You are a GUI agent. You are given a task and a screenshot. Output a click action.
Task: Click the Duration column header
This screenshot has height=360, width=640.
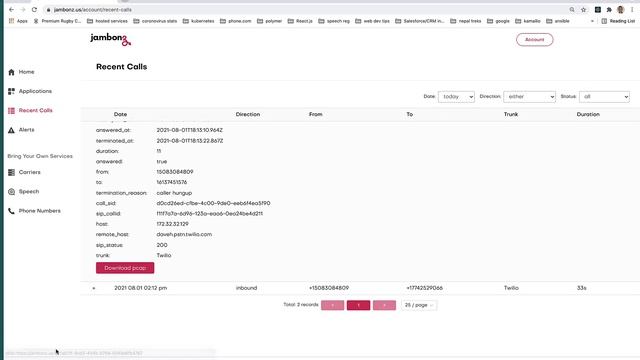tap(588, 115)
